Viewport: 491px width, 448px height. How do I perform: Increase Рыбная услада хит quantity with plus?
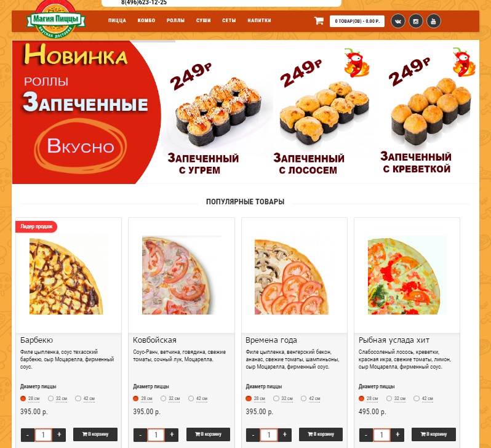pyautogui.click(x=397, y=434)
